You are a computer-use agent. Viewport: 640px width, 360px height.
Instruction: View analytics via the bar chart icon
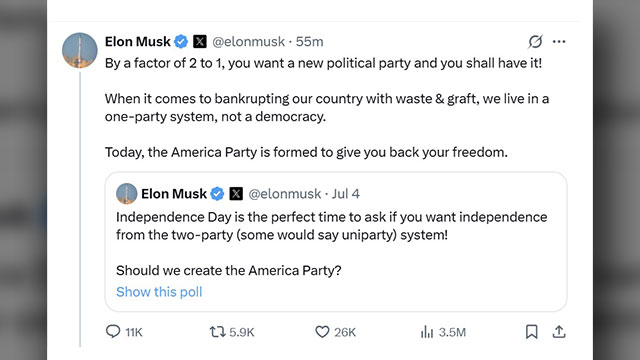coord(427,332)
